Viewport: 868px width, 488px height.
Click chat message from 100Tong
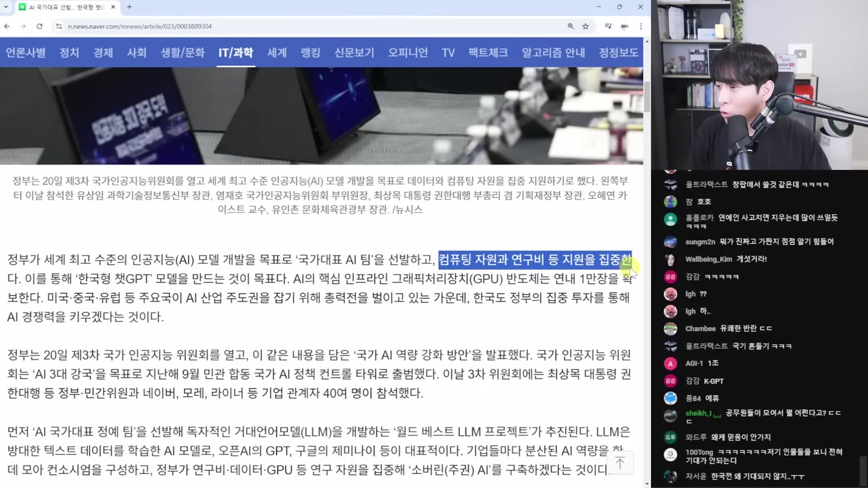pyautogui.click(x=764, y=456)
